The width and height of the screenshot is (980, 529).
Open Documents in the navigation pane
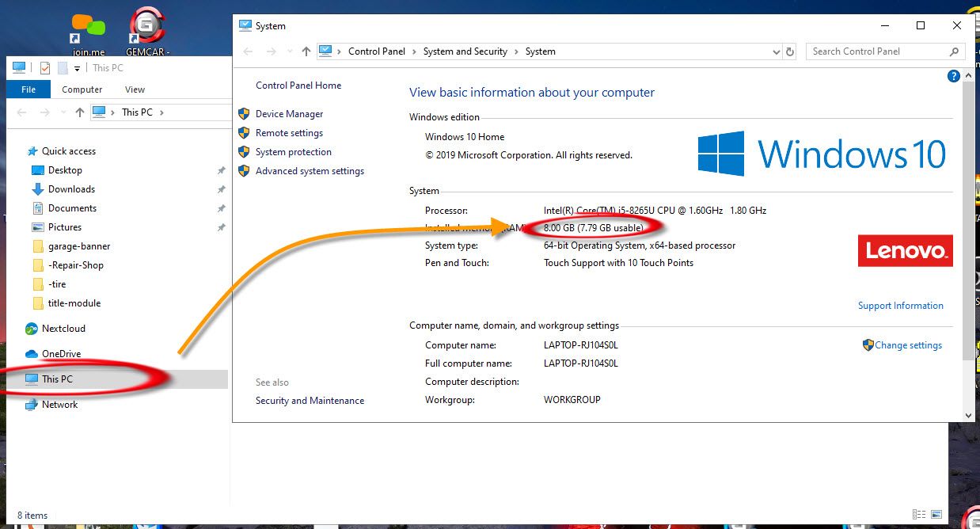pyautogui.click(x=72, y=208)
